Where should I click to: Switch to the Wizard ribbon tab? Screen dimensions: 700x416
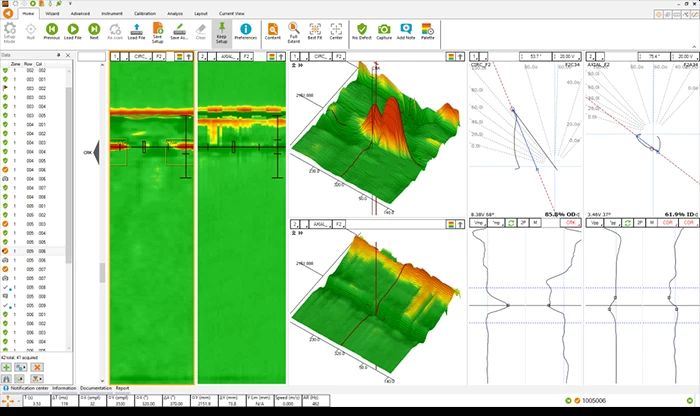52,14
